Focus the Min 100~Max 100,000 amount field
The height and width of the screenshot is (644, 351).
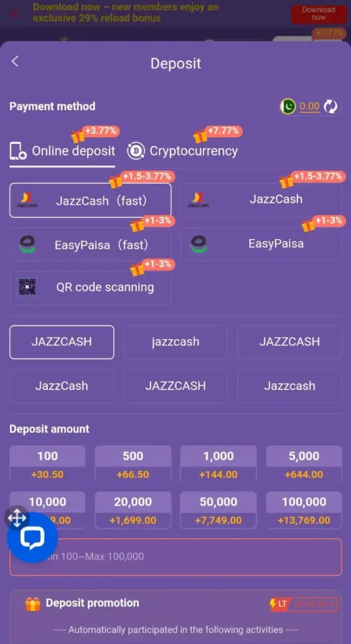click(175, 557)
